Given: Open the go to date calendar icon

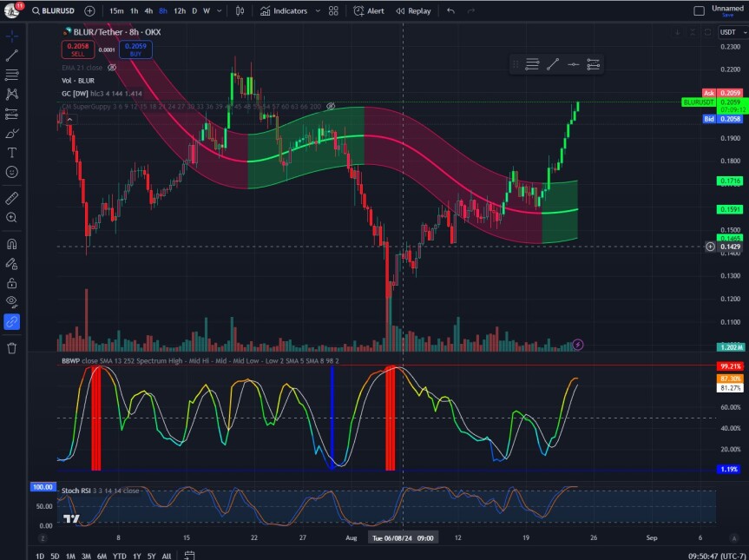Looking at the screenshot, I should [x=190, y=555].
